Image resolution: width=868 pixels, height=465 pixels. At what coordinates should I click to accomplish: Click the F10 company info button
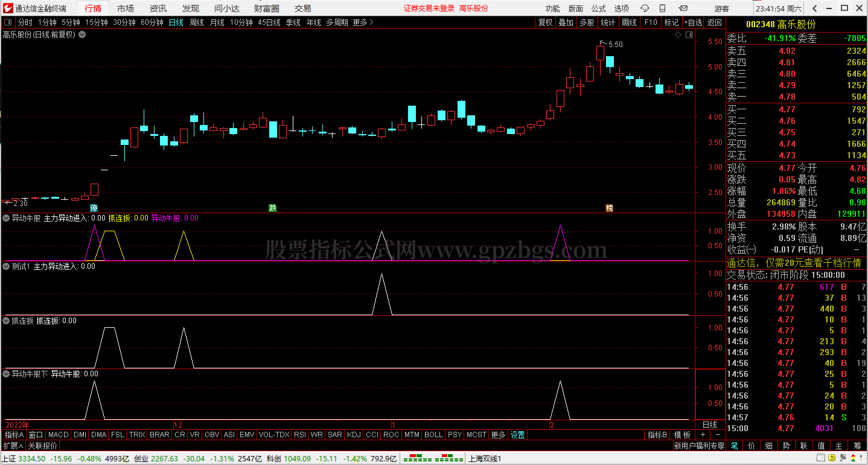point(651,22)
